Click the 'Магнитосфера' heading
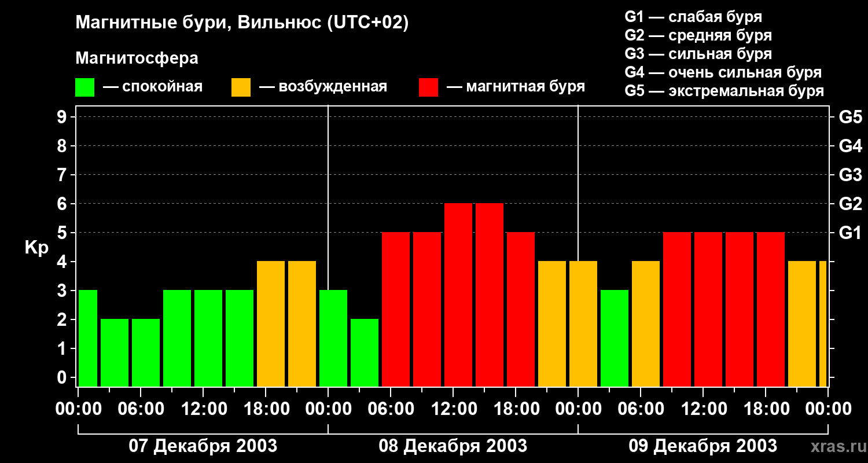This screenshot has height=463, width=868. (137, 58)
